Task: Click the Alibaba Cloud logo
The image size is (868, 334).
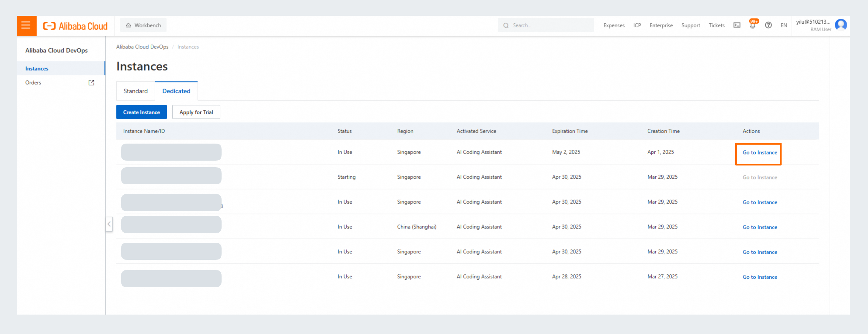Action: 75,26
